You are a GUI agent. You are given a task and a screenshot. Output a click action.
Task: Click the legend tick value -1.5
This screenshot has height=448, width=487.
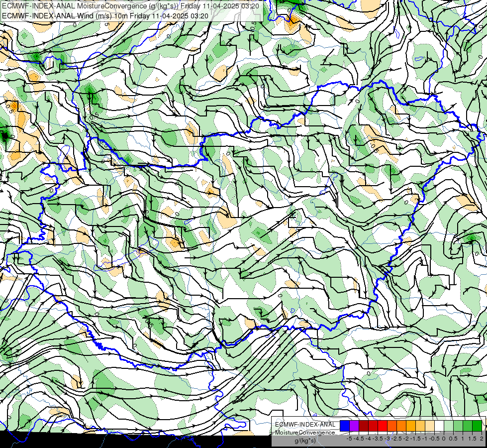pyautogui.click(x=415, y=439)
